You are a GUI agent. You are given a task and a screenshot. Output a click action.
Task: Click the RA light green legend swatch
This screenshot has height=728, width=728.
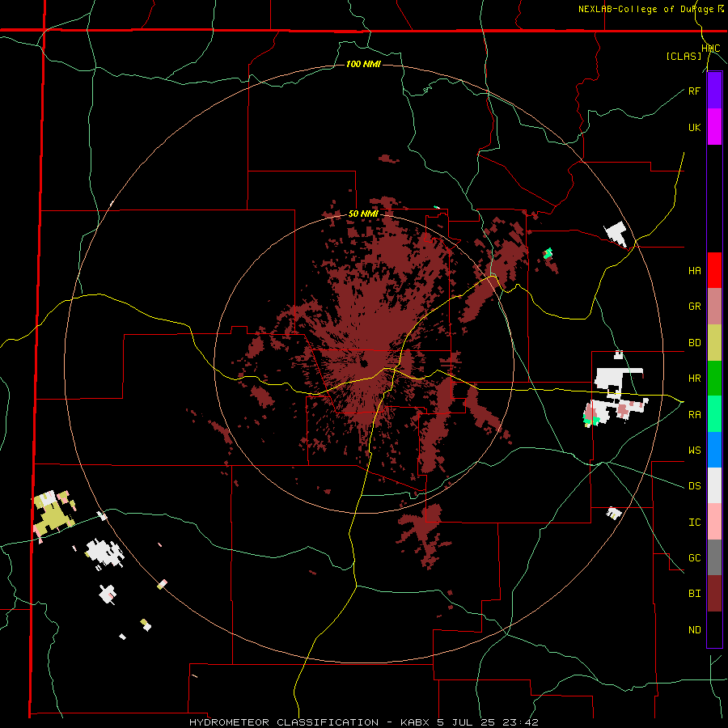tap(714, 414)
